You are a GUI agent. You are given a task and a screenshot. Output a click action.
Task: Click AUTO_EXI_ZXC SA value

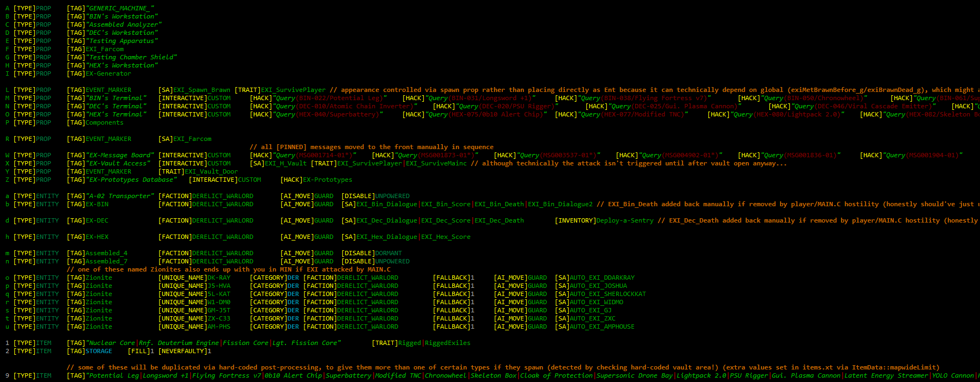(x=593, y=318)
